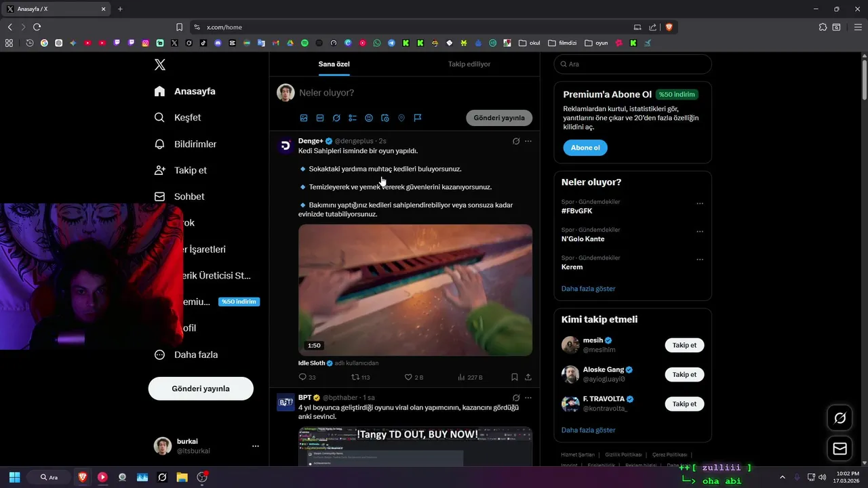Open the X logo home link in sidebar
The width and height of the screenshot is (868, 488).
click(159, 64)
